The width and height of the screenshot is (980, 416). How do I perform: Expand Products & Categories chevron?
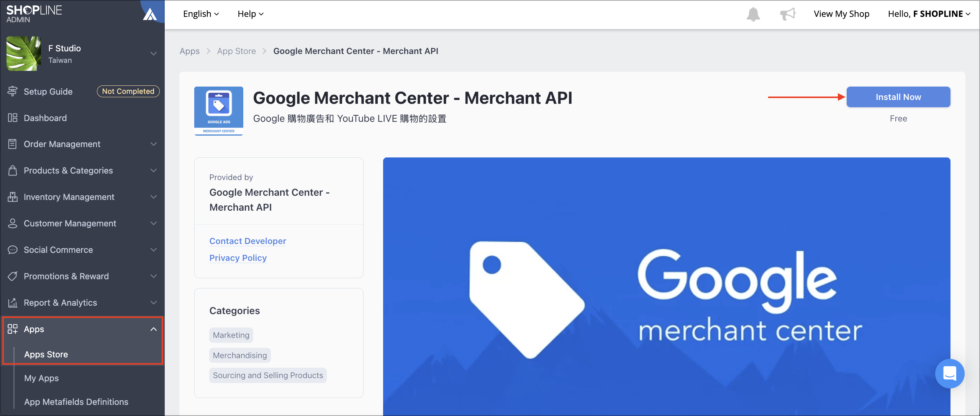(x=154, y=170)
